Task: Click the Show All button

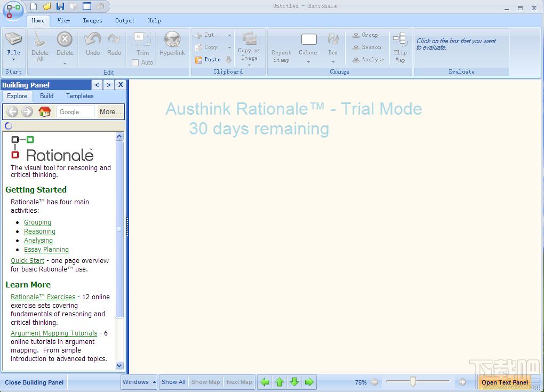Action: (173, 382)
